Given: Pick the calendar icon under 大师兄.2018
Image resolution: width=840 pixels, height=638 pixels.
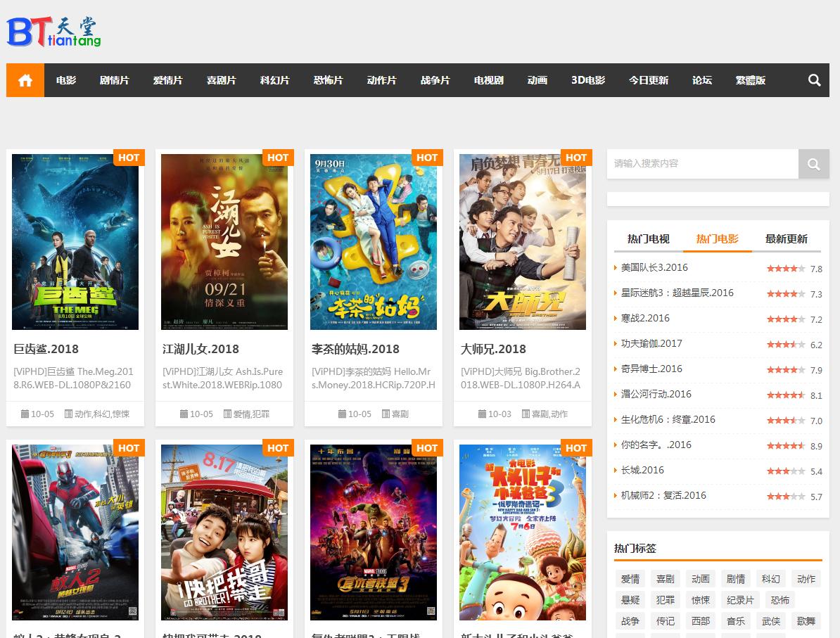Looking at the screenshot, I should [x=482, y=414].
